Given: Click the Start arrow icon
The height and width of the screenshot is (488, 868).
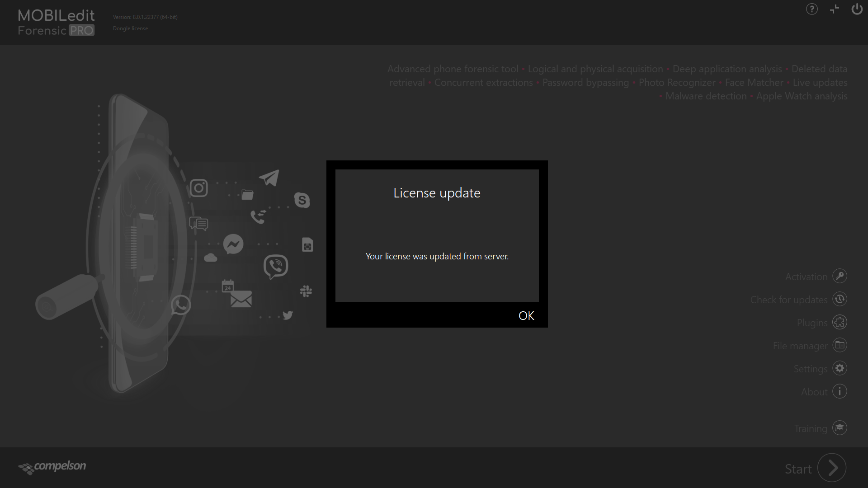Looking at the screenshot, I should [x=831, y=468].
